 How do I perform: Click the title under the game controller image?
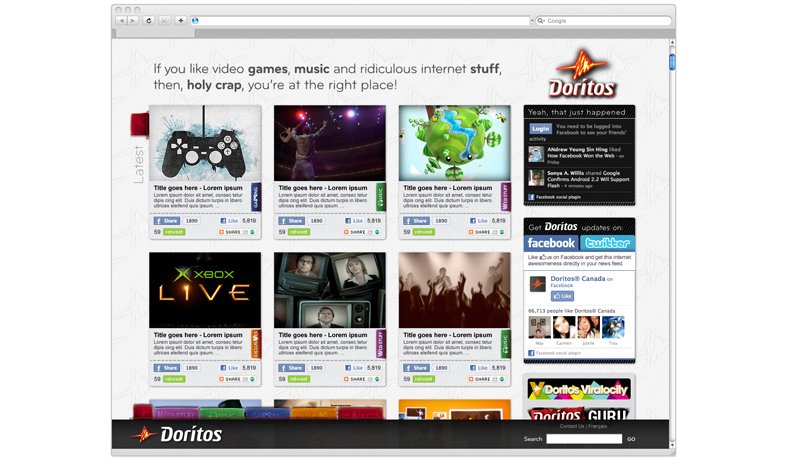(198, 188)
